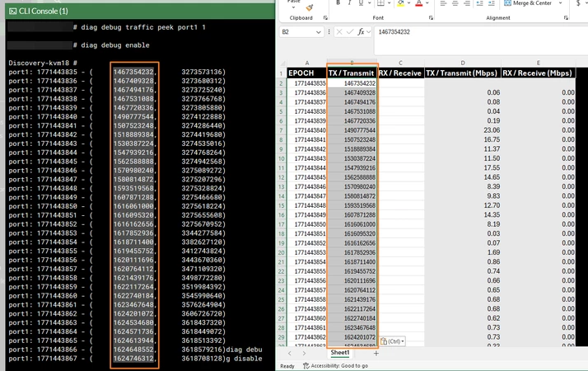Toggle Underline formatting in Excel ribbon

click(x=361, y=3)
